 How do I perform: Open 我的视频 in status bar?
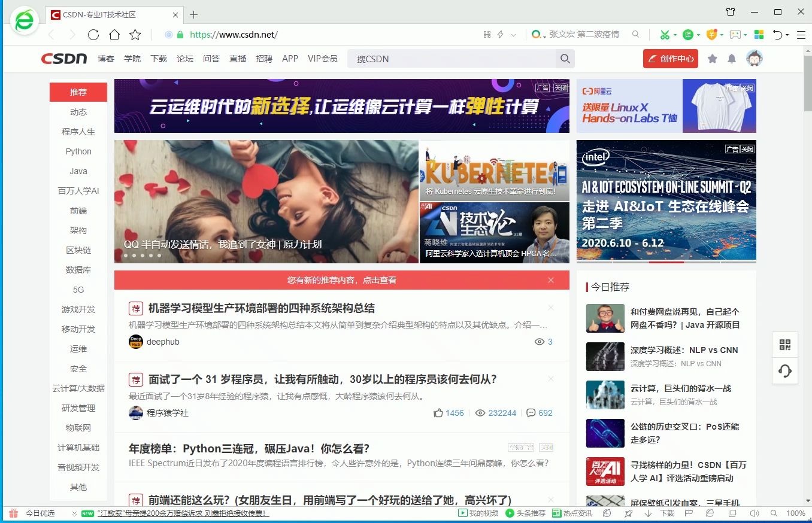(x=478, y=513)
